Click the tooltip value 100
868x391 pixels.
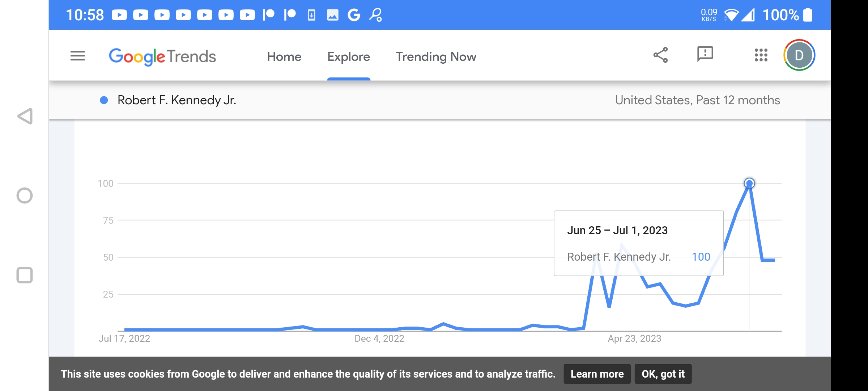[701, 257]
